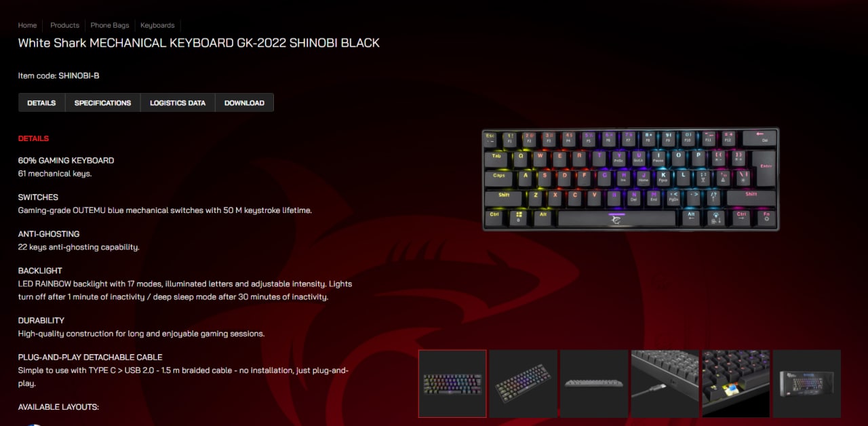868x426 pixels.
Task: Open the Download tab
Action: (x=244, y=103)
